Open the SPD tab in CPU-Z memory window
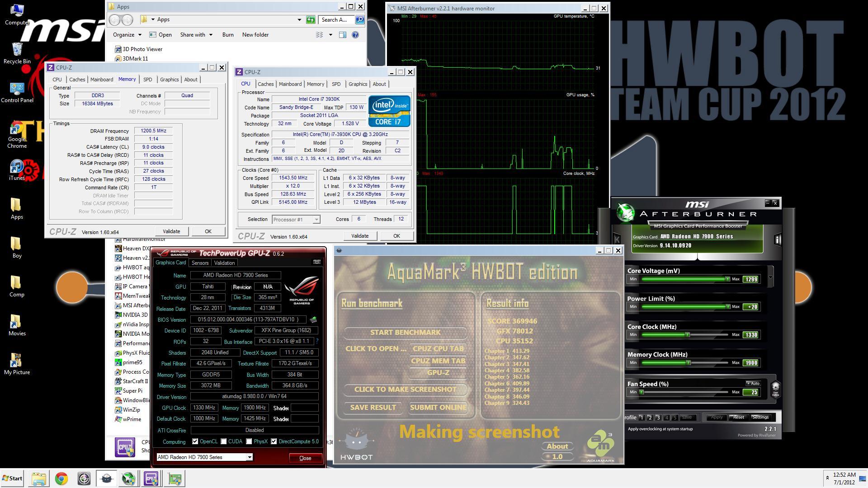868x488 pixels. click(147, 80)
